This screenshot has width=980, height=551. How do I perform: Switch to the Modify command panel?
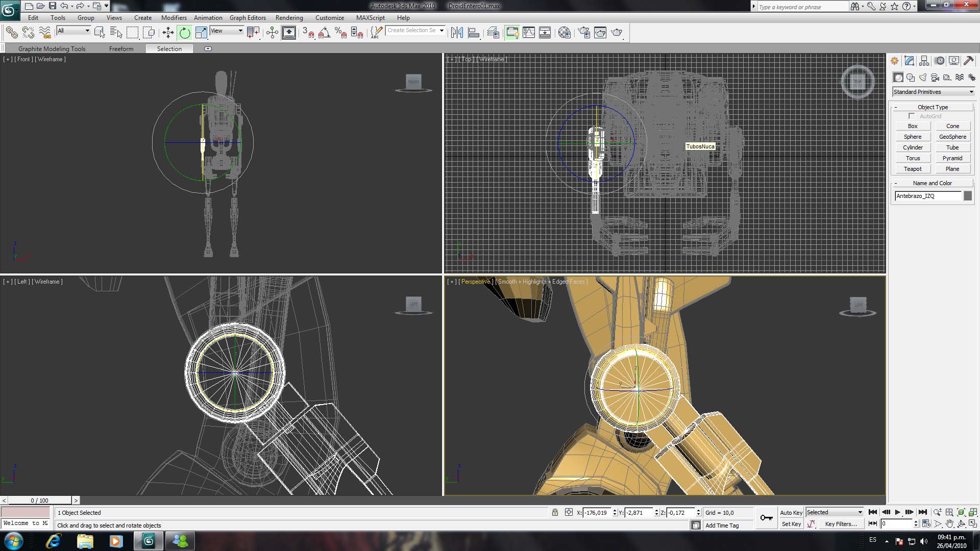[909, 61]
